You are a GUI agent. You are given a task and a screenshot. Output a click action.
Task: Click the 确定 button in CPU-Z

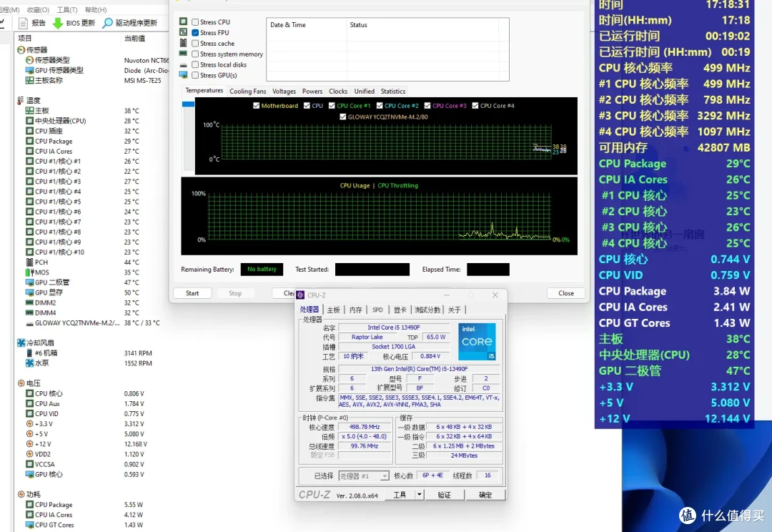click(485, 495)
